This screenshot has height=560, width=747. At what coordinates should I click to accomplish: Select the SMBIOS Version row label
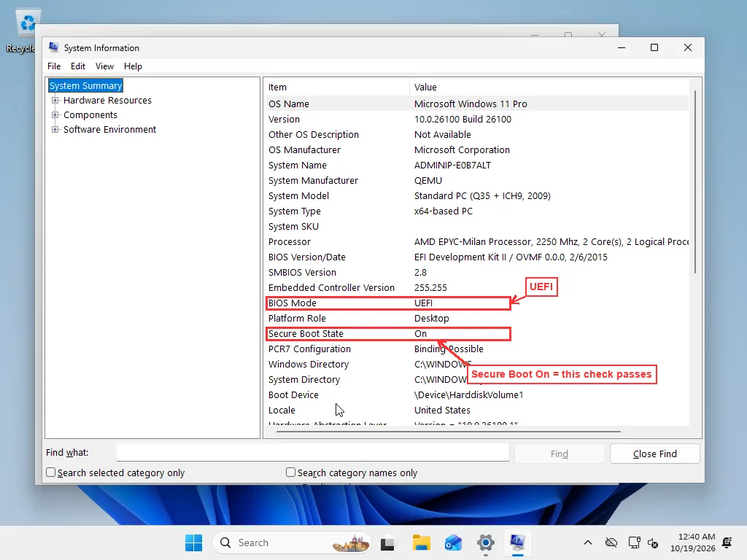[x=302, y=273]
